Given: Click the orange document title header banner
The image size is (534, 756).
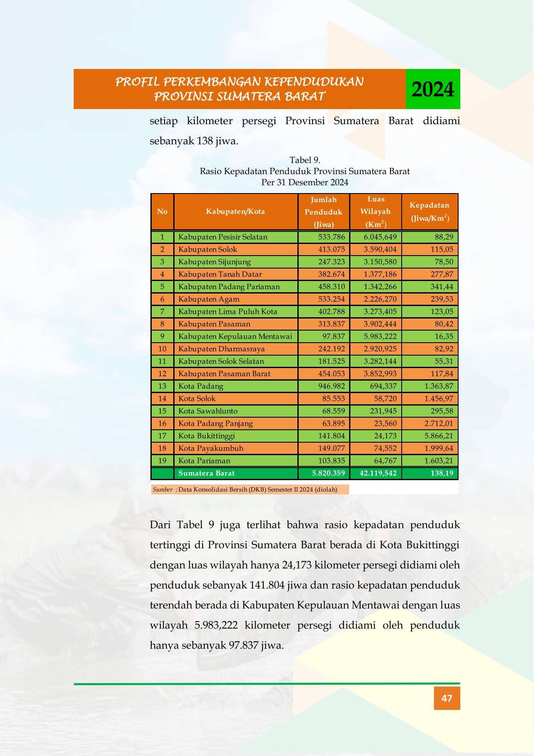Looking at the screenshot, I should tap(240, 89).
